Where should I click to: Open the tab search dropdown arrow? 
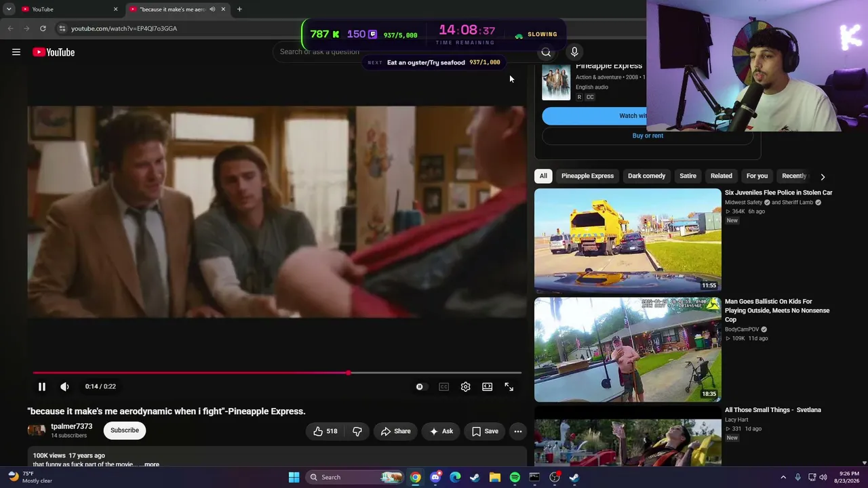coord(9,9)
